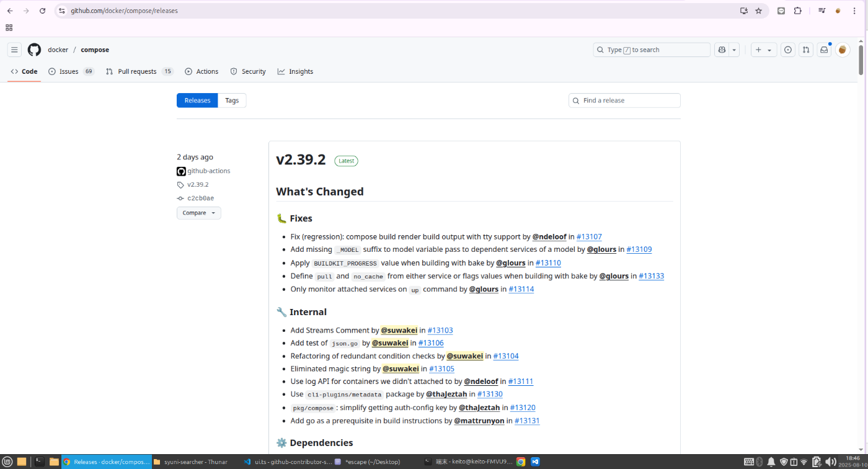Open pull request #13110
This screenshot has width=868, height=469.
[548, 263]
